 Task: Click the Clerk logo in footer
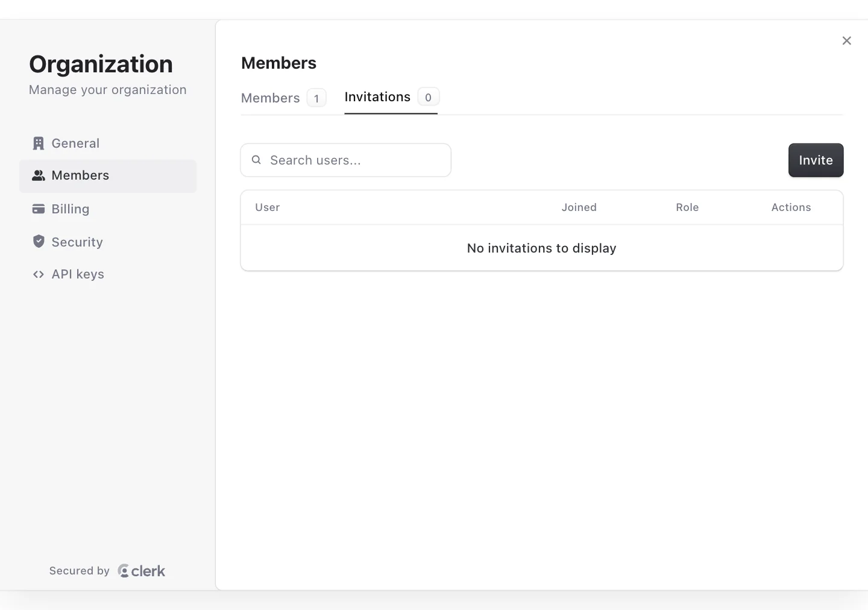pyautogui.click(x=142, y=571)
